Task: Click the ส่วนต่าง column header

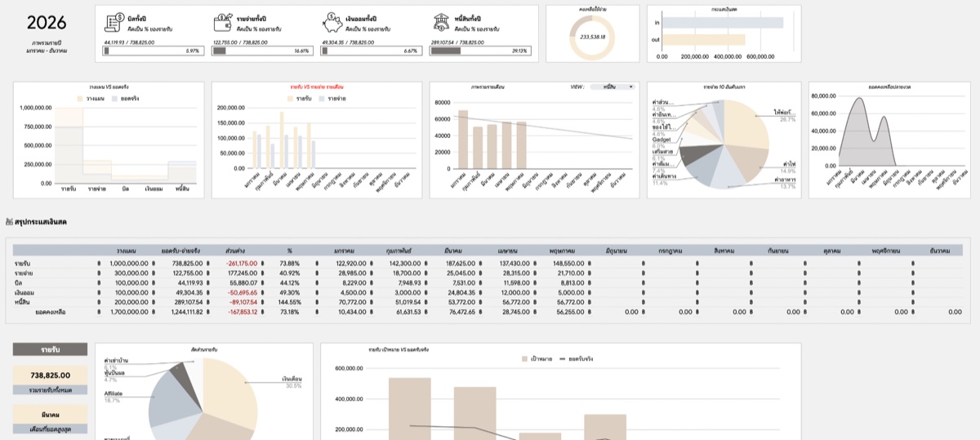Action: pos(236,251)
